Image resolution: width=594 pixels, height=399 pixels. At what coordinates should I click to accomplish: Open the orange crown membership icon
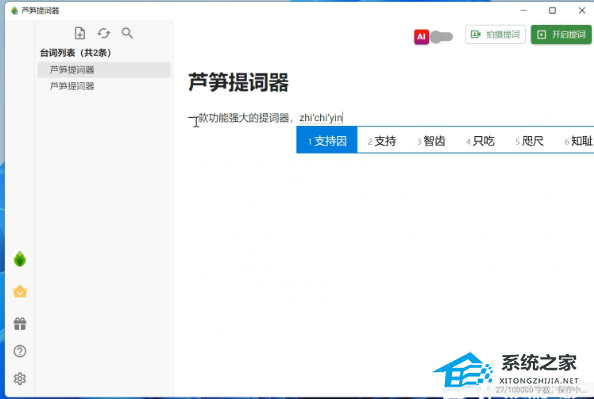[20, 291]
